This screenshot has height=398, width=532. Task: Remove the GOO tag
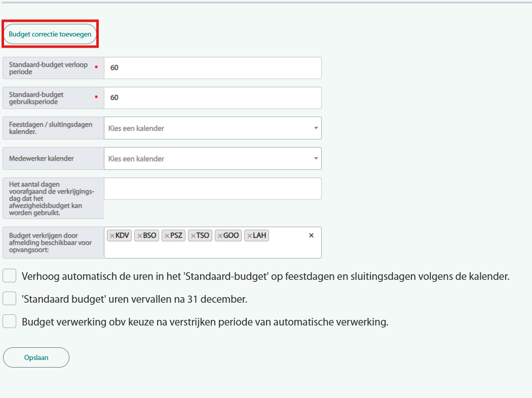pos(220,236)
